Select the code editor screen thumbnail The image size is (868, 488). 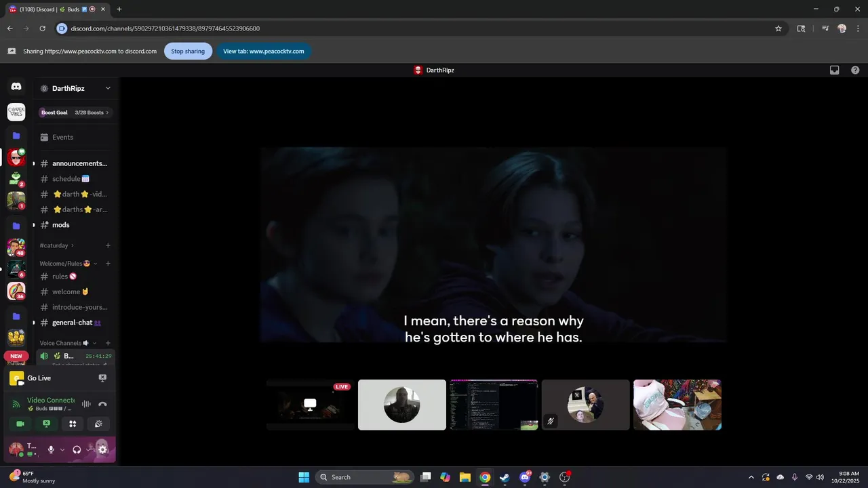[494, 405]
